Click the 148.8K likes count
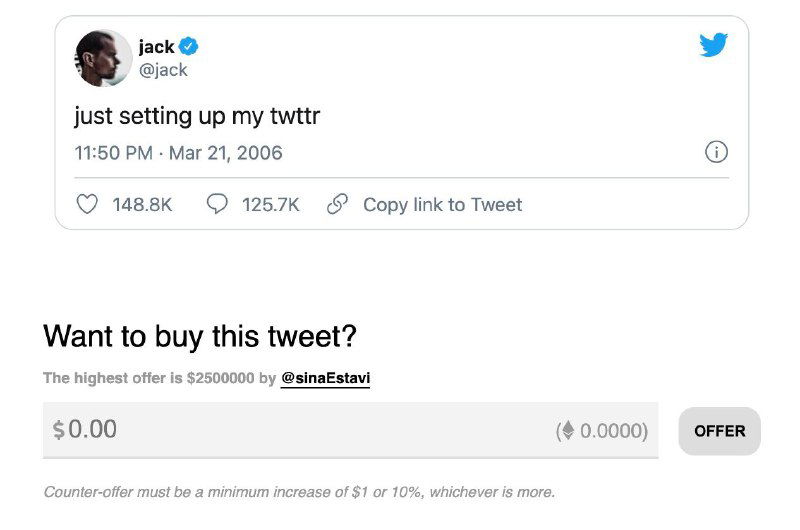The image size is (800, 530). coord(142,205)
